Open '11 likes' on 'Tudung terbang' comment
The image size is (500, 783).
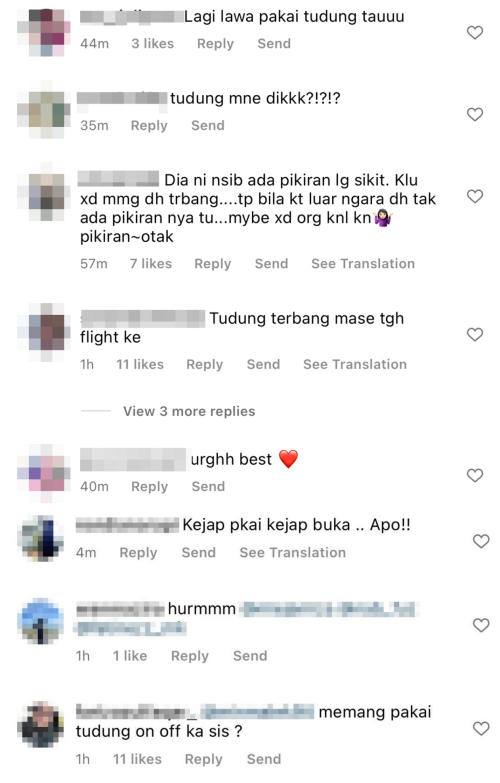coord(140,365)
